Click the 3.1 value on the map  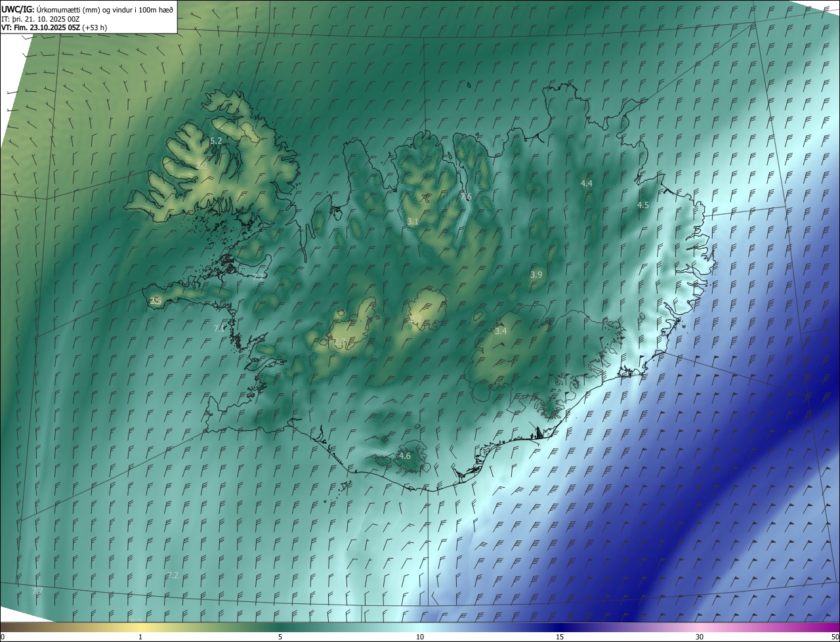[413, 222]
